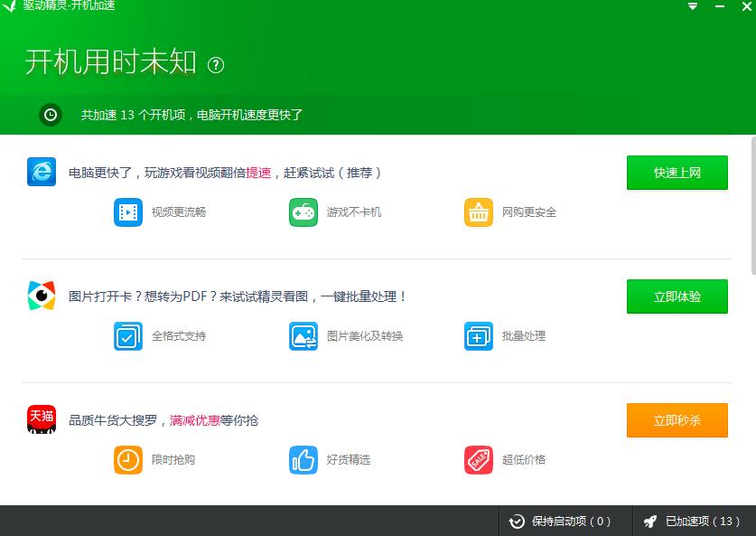Screen dimensions: 756x536
Task: Click the 限时抢购 orange clock icon
Action: tap(128, 460)
